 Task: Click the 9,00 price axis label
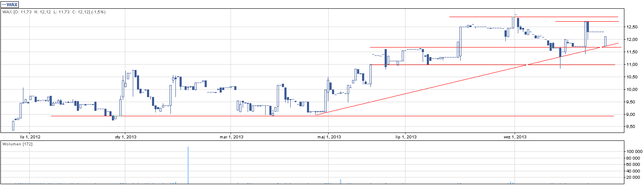[631, 114]
